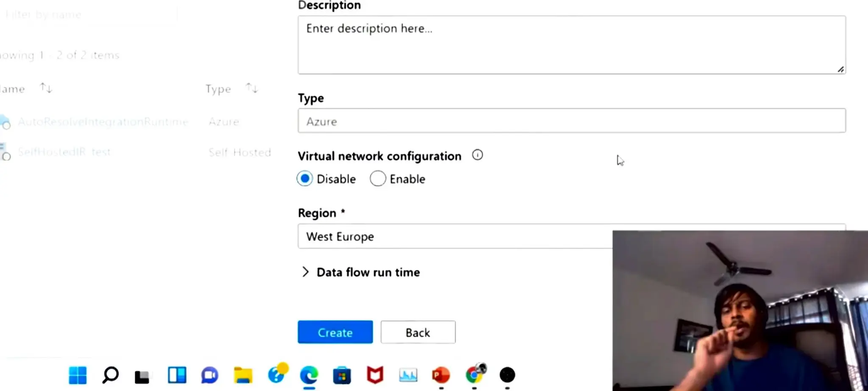Click the Type field showing Azure
868x391 pixels.
coord(572,121)
